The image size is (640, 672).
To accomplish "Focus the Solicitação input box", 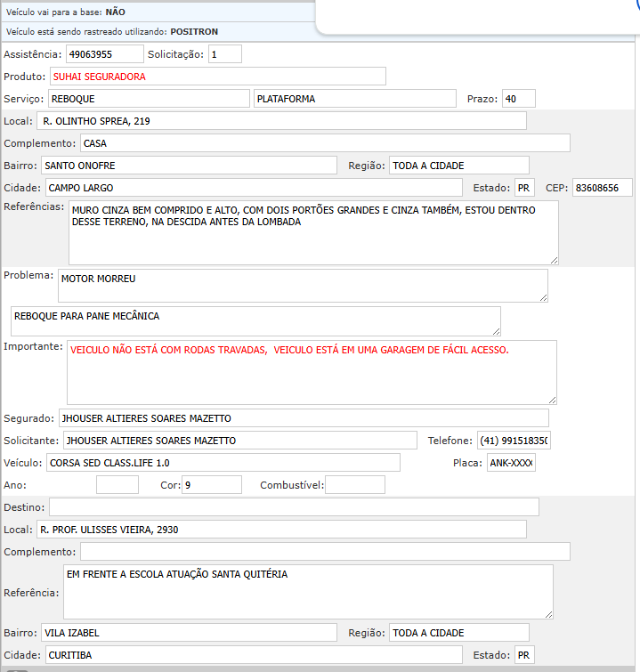I will pos(225,54).
